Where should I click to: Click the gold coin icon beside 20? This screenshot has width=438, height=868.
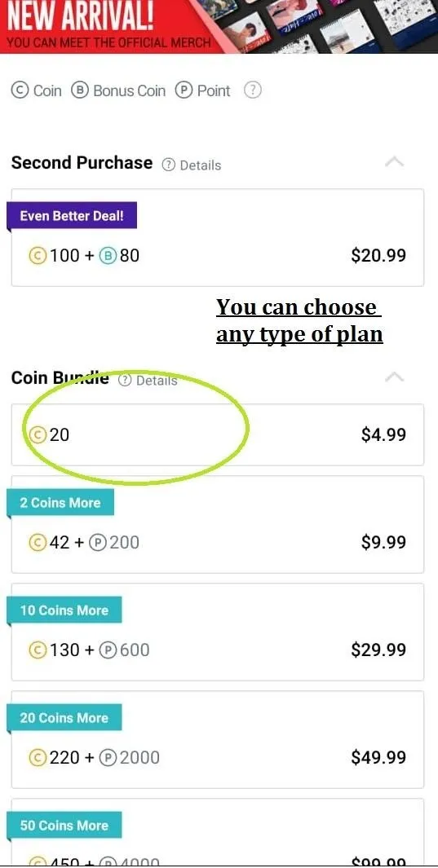[x=38, y=434]
